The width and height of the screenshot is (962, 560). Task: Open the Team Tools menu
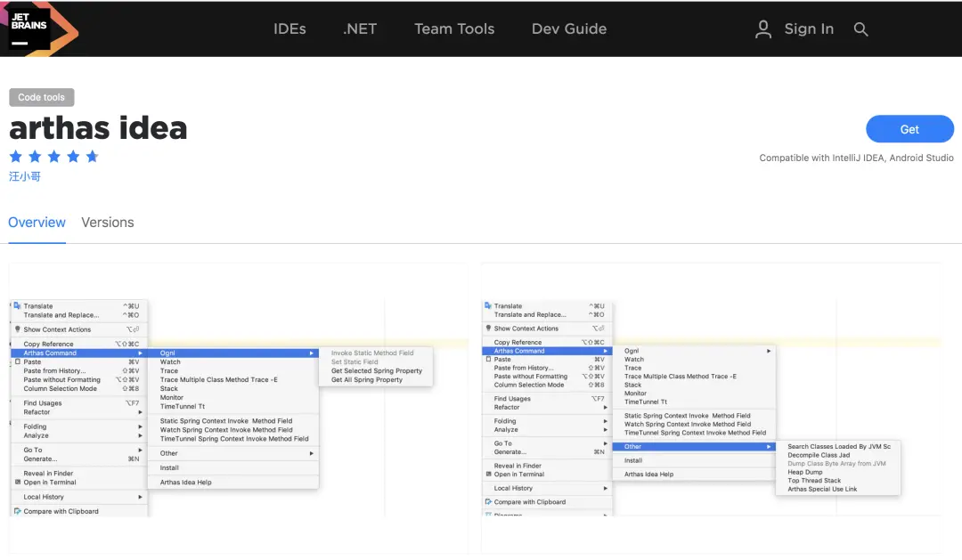pyautogui.click(x=454, y=28)
